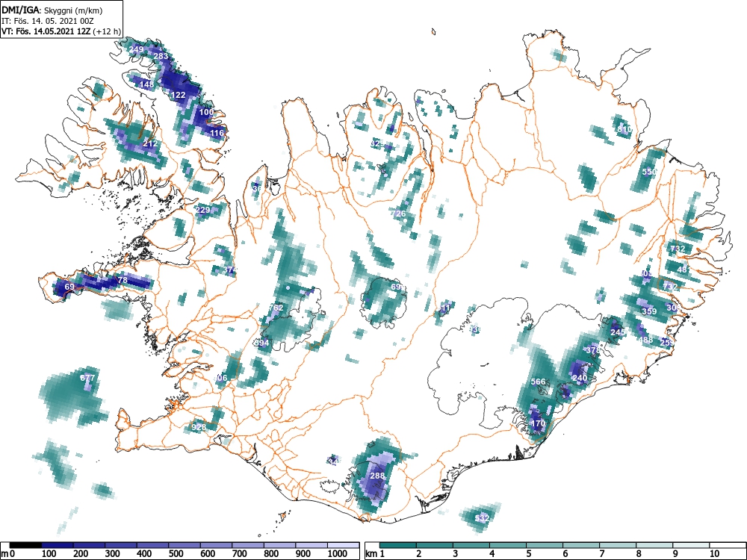Click the 726 visibility value on map
The height and width of the screenshot is (560, 747).
point(398,214)
